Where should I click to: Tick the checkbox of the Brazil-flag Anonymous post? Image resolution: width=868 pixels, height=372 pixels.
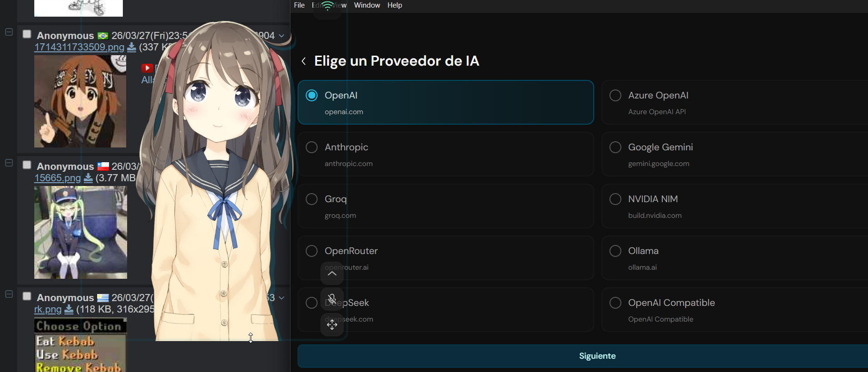[x=27, y=34]
